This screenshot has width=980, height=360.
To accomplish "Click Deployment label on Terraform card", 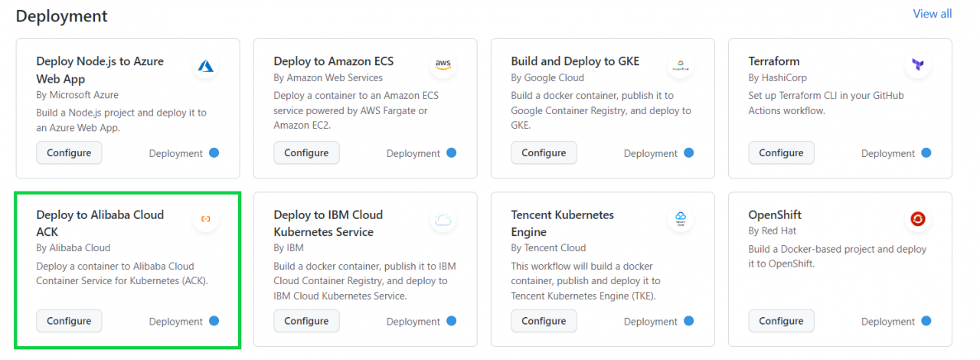I will tap(887, 153).
